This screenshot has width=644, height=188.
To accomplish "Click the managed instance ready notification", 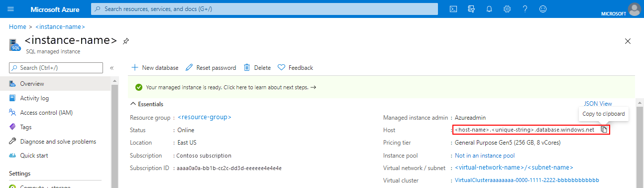I will [x=381, y=87].
